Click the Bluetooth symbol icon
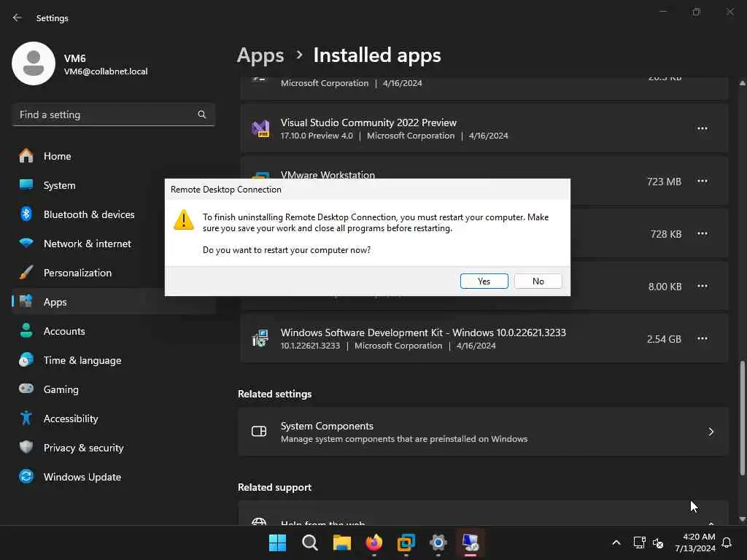 [x=26, y=214]
